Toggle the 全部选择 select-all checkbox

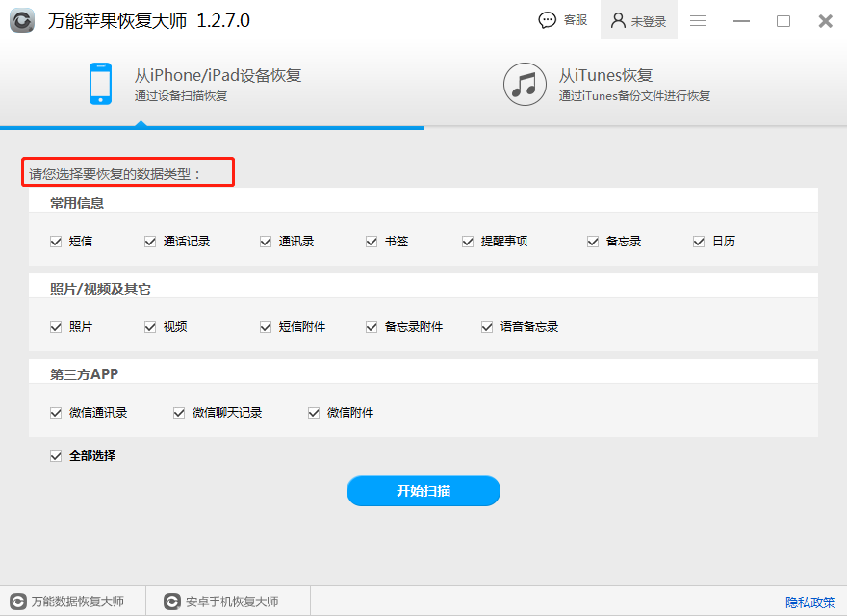pos(56,456)
